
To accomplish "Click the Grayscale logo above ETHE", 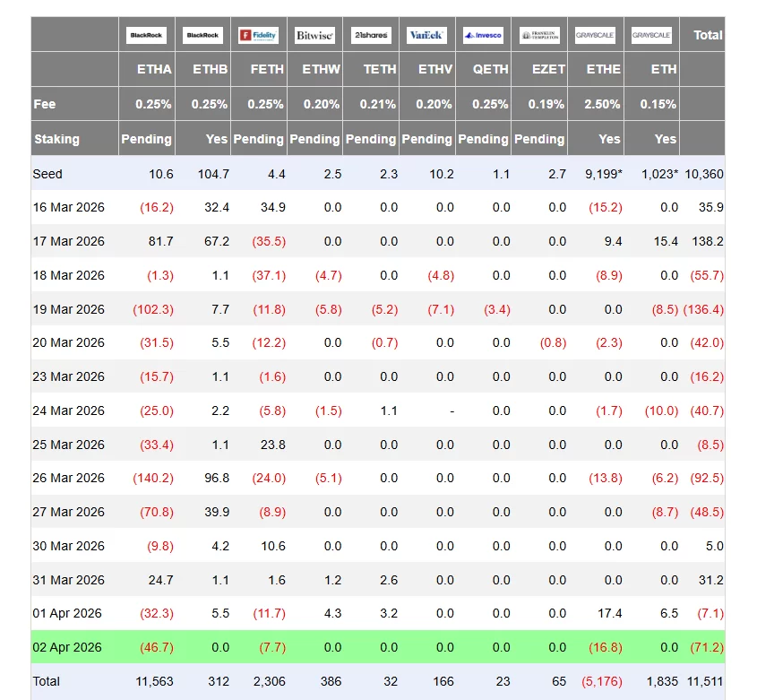I will pos(596,35).
